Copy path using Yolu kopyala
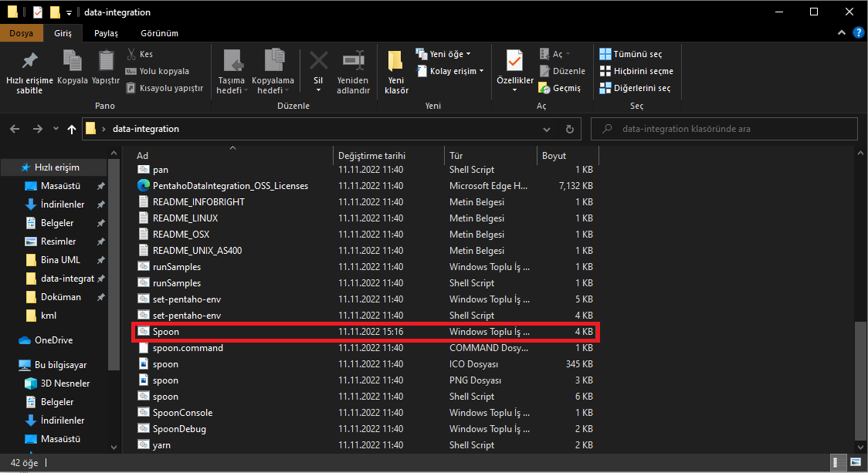The image size is (868, 473). pyautogui.click(x=158, y=71)
